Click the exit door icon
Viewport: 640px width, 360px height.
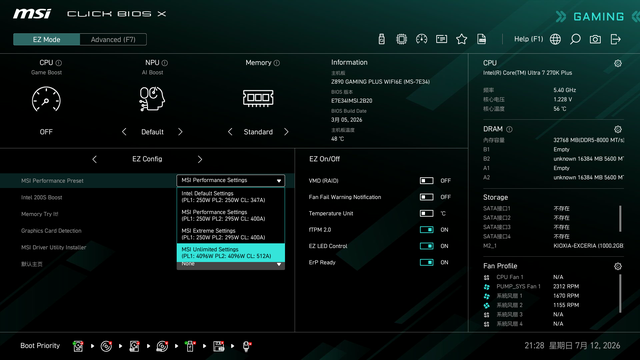point(615,39)
